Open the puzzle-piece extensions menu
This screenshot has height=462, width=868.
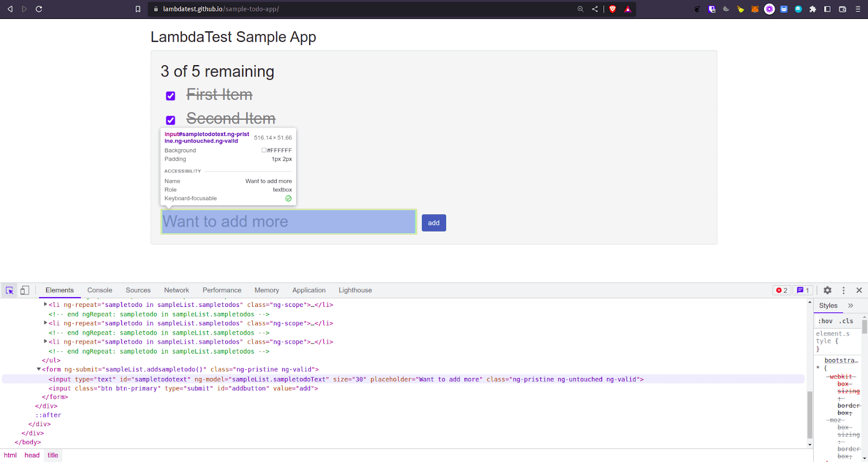[813, 9]
